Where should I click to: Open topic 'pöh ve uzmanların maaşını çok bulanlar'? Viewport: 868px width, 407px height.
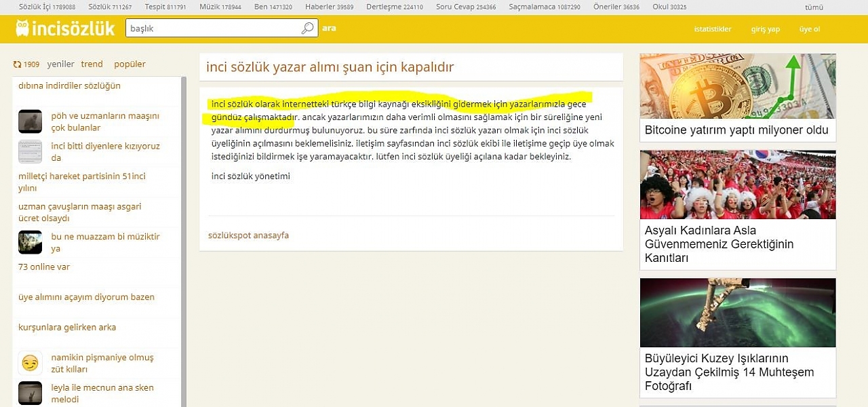tap(105, 122)
